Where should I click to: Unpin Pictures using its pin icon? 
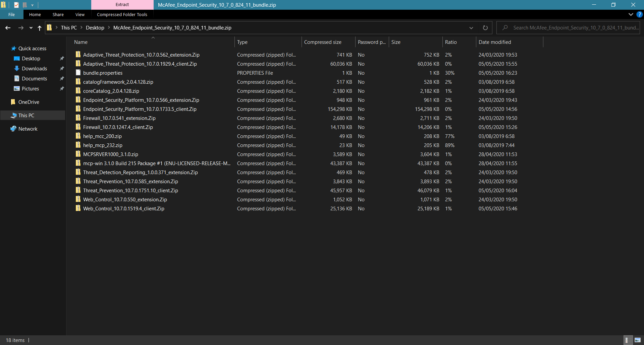(x=62, y=89)
